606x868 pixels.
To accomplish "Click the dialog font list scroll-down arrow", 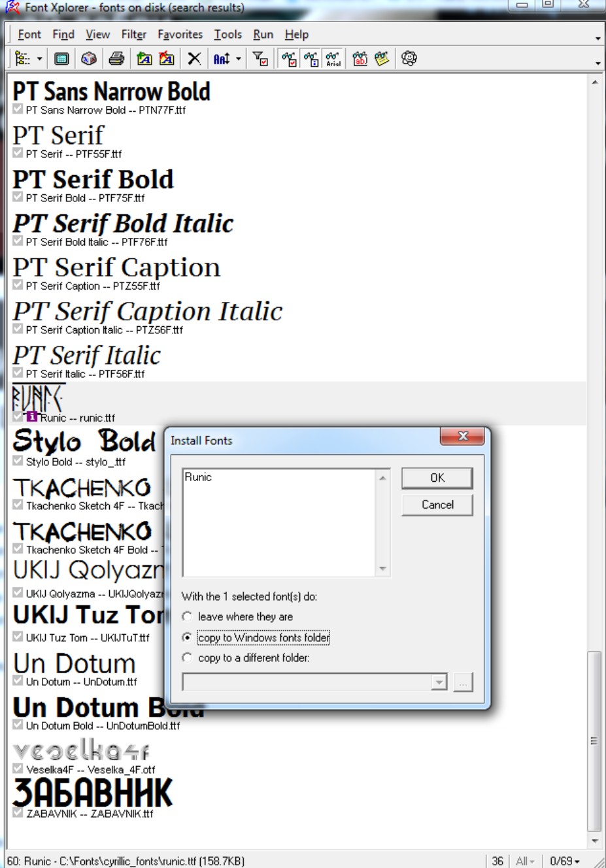I will point(383,569).
